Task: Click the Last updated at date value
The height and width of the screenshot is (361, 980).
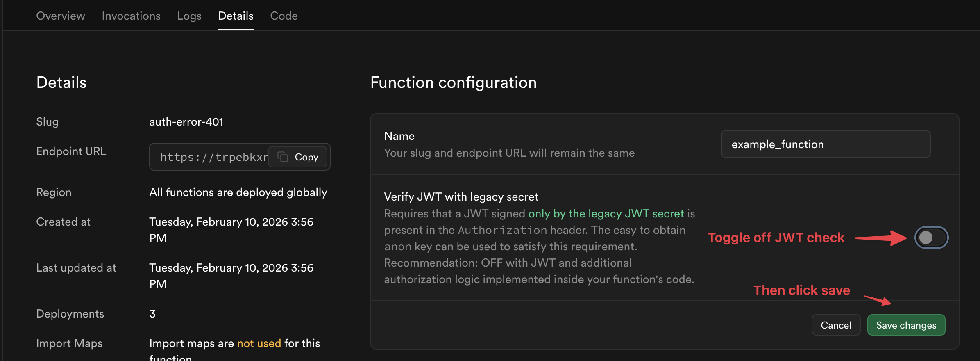Action: [231, 276]
